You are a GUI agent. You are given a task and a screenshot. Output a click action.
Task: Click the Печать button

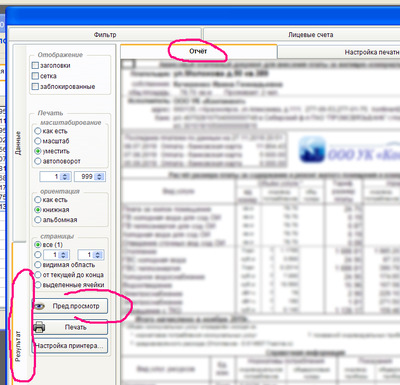pyautogui.click(x=70, y=327)
